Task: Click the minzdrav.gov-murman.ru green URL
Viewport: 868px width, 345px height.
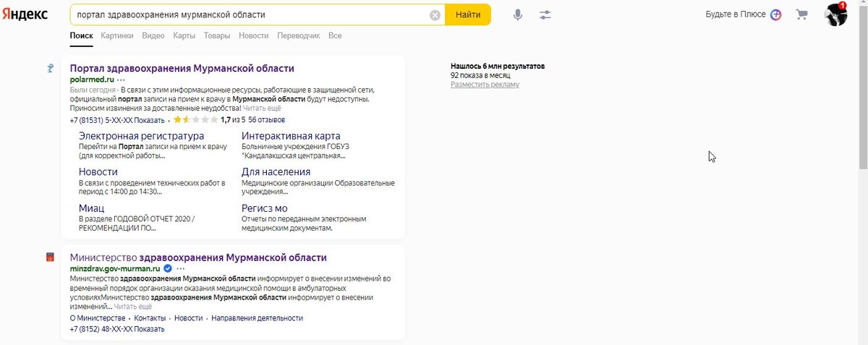Action: pos(115,268)
